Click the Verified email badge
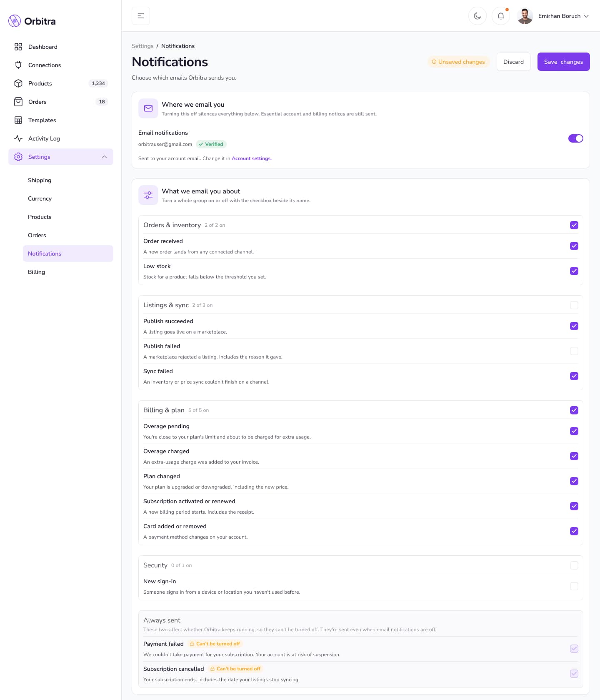The width and height of the screenshot is (600, 700). 211,144
